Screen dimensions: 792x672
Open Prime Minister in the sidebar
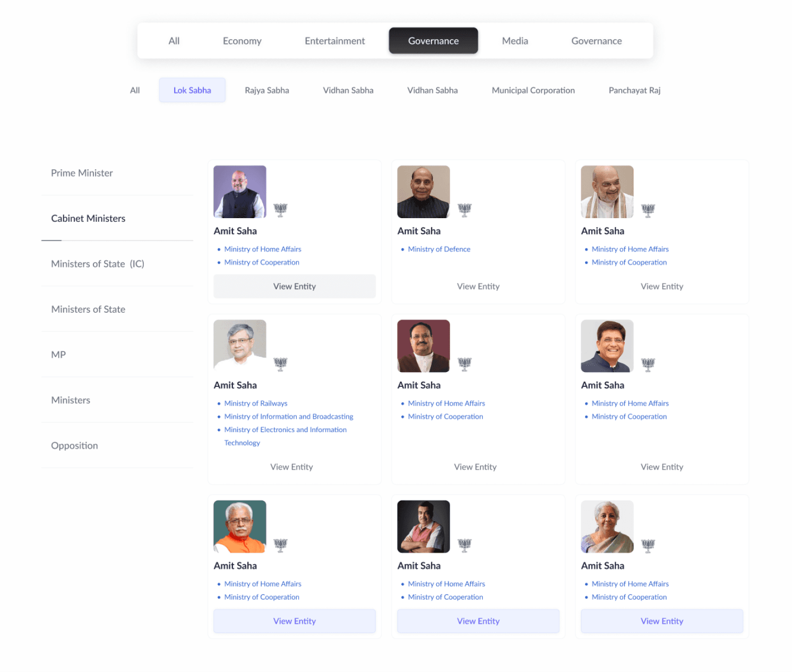(82, 173)
